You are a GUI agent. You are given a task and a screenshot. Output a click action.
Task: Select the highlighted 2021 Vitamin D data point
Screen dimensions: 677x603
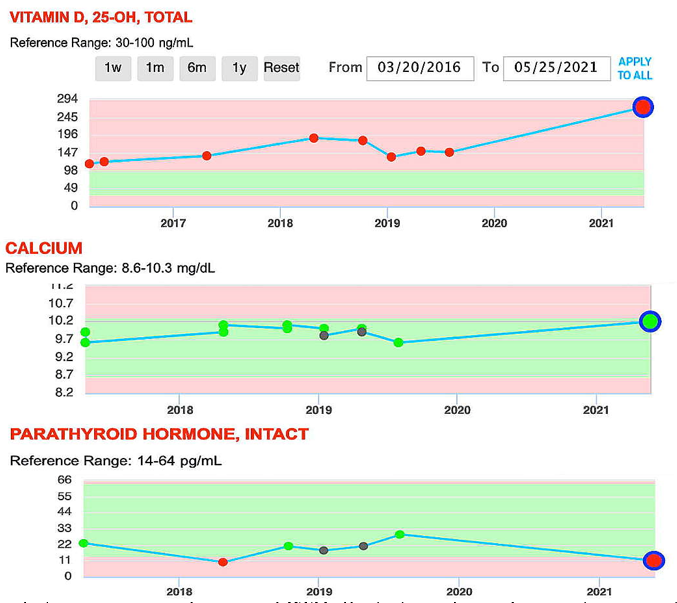[643, 108]
